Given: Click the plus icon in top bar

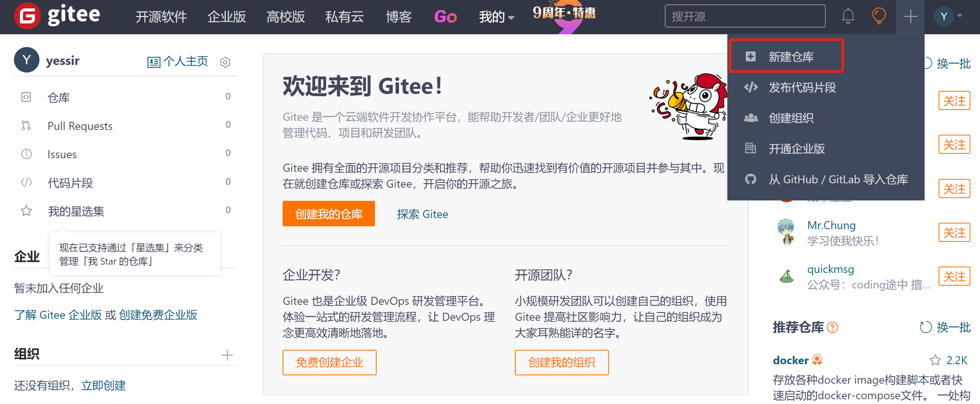Looking at the screenshot, I should 910,16.
